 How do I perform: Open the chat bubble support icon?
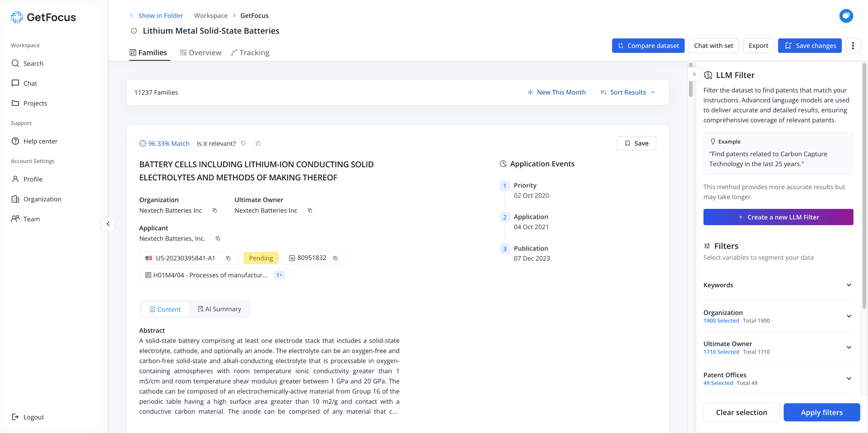tap(846, 16)
